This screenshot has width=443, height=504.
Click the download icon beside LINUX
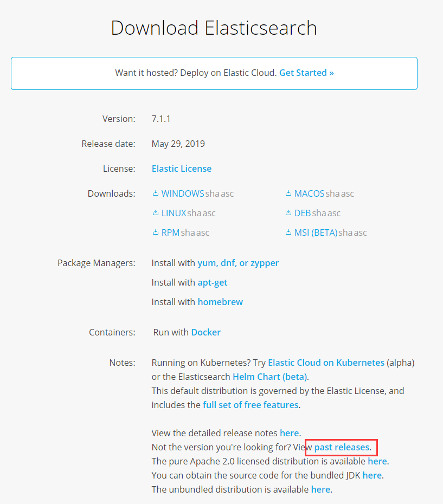[x=156, y=213]
